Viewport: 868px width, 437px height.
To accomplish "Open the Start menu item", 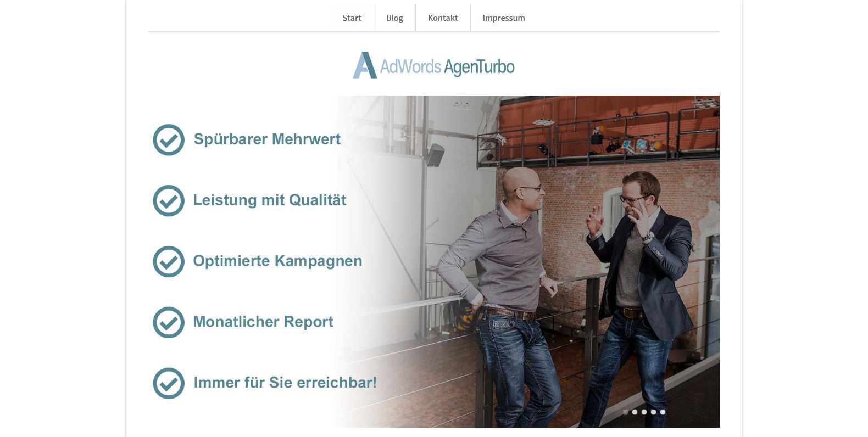I will coord(352,18).
